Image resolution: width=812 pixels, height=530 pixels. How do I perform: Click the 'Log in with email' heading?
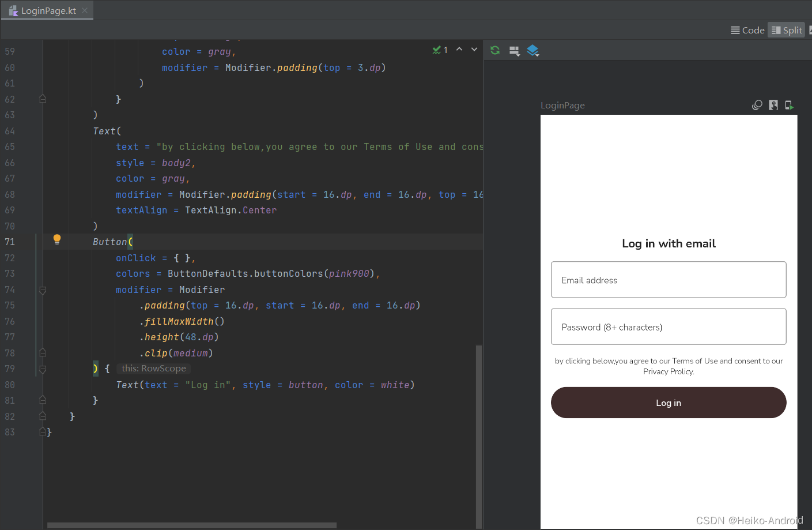click(669, 243)
